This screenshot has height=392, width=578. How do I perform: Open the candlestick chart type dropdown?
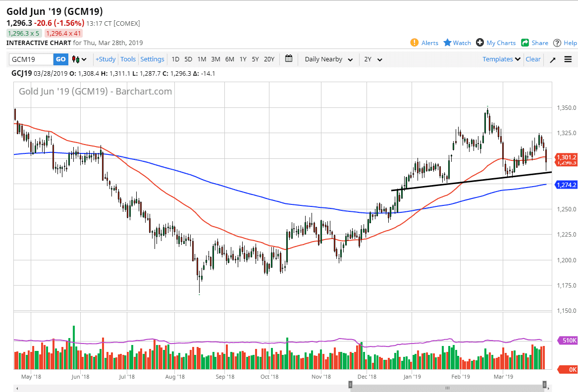[x=79, y=59]
